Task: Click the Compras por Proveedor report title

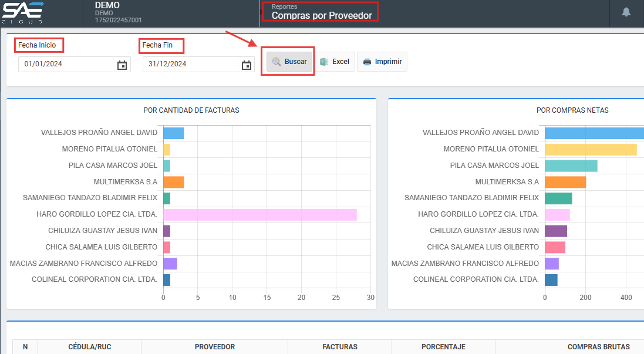Action: coord(322,15)
